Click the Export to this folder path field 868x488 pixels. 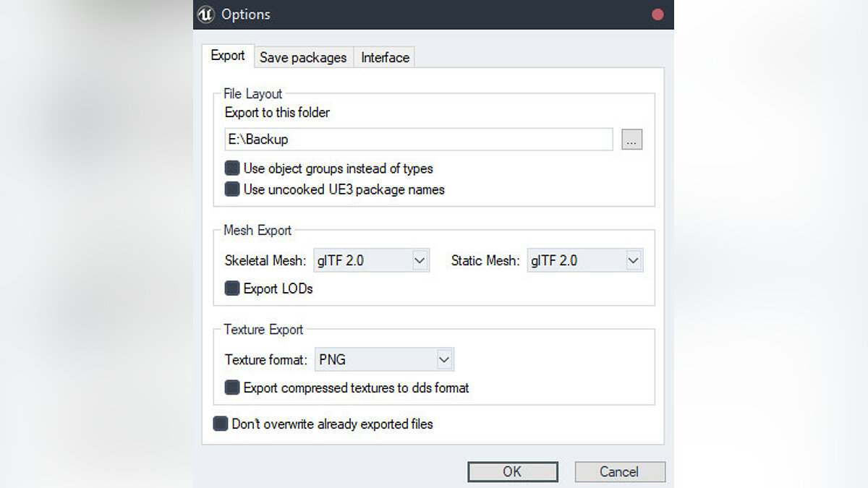[418, 140]
